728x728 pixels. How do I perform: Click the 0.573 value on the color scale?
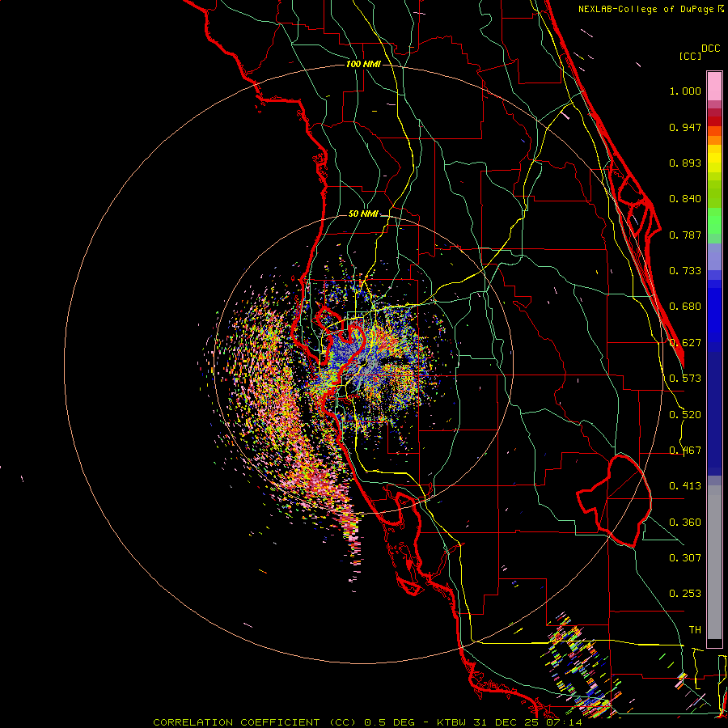coord(685,379)
